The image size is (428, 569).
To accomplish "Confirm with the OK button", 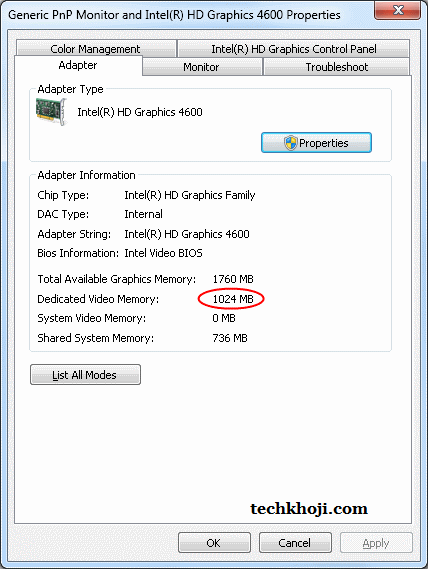I will pyautogui.click(x=214, y=543).
